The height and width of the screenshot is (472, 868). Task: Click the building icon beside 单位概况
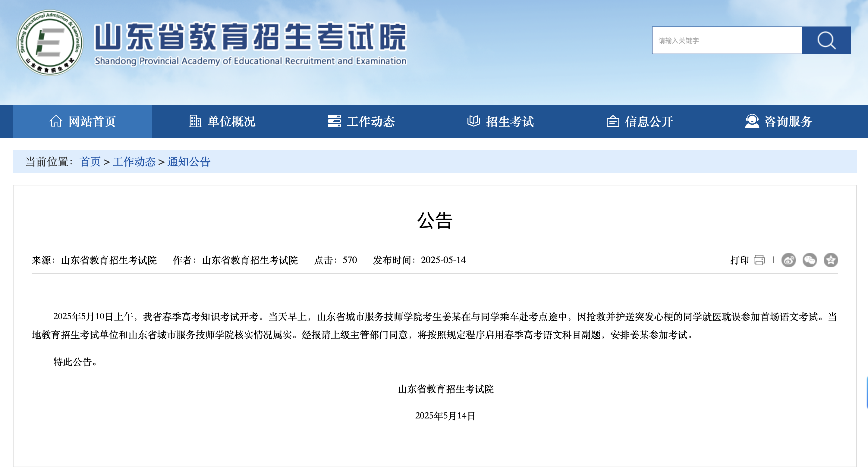pos(195,121)
